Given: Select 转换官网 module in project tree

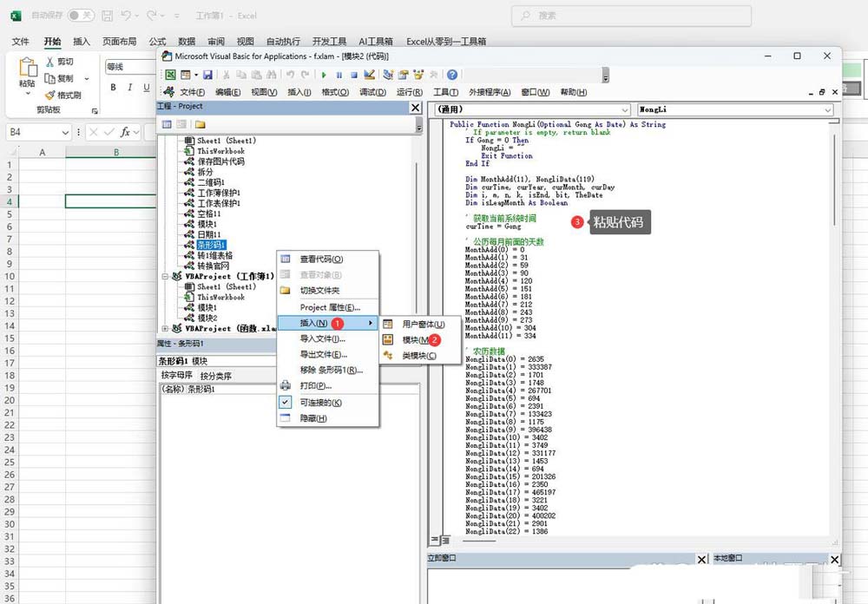Looking at the screenshot, I should (x=214, y=266).
